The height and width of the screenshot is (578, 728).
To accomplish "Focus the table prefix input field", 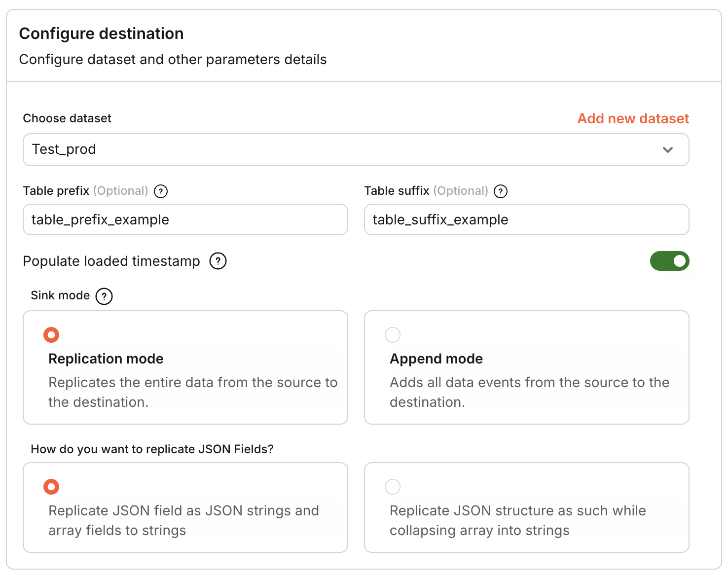I will 185,219.
